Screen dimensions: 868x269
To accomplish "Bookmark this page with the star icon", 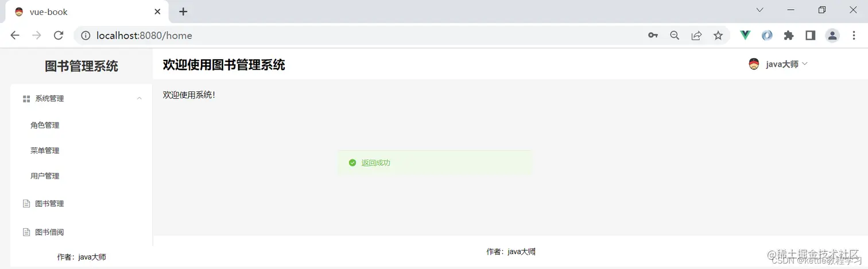I will (718, 35).
